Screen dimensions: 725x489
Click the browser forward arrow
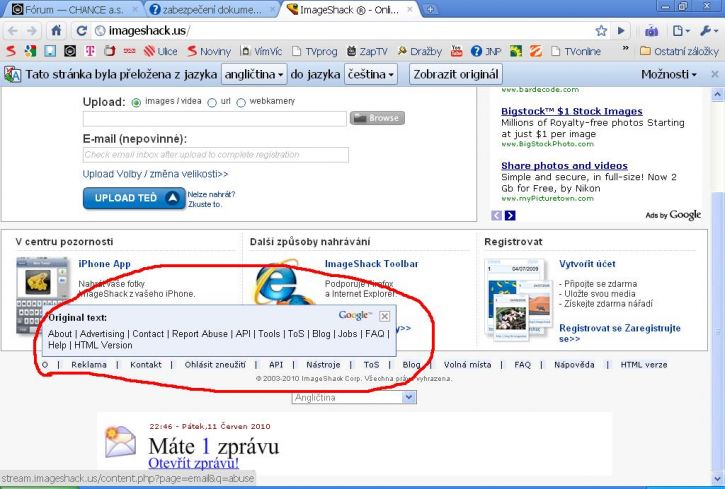coord(32,31)
